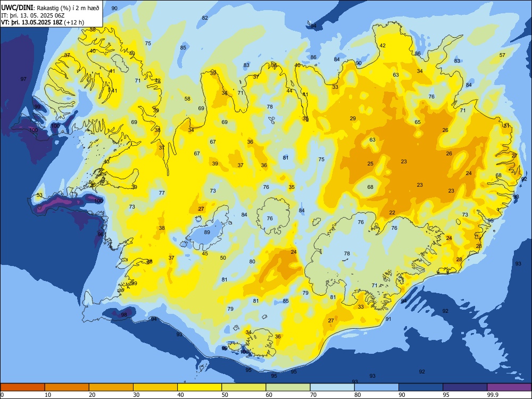Click the 10–20 orange legend swatch
Image resolution: width=532 pixels, height=399 pixels.
[x=67, y=387]
